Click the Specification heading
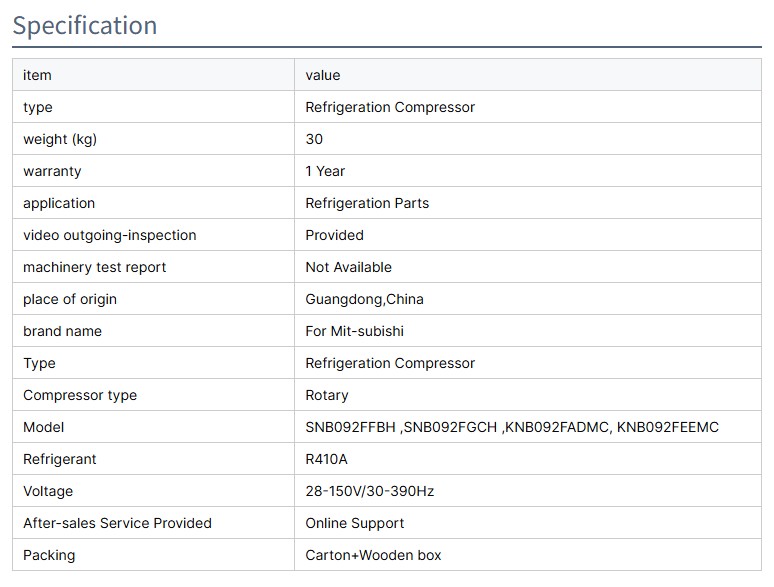The image size is (774, 587). point(85,25)
